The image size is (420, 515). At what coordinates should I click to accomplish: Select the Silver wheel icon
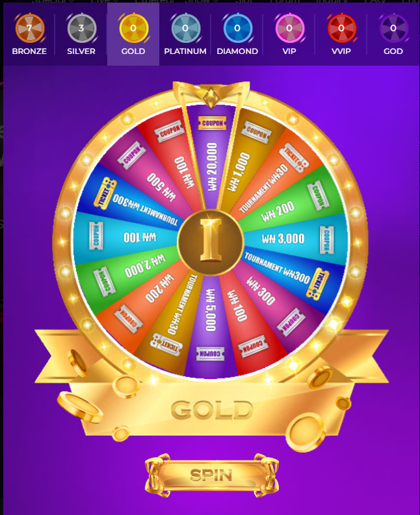pyautogui.click(x=81, y=28)
